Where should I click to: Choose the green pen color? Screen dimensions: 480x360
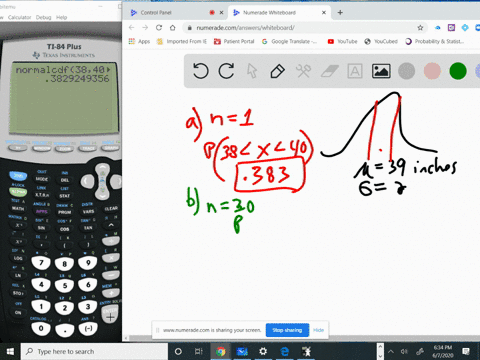click(458, 71)
